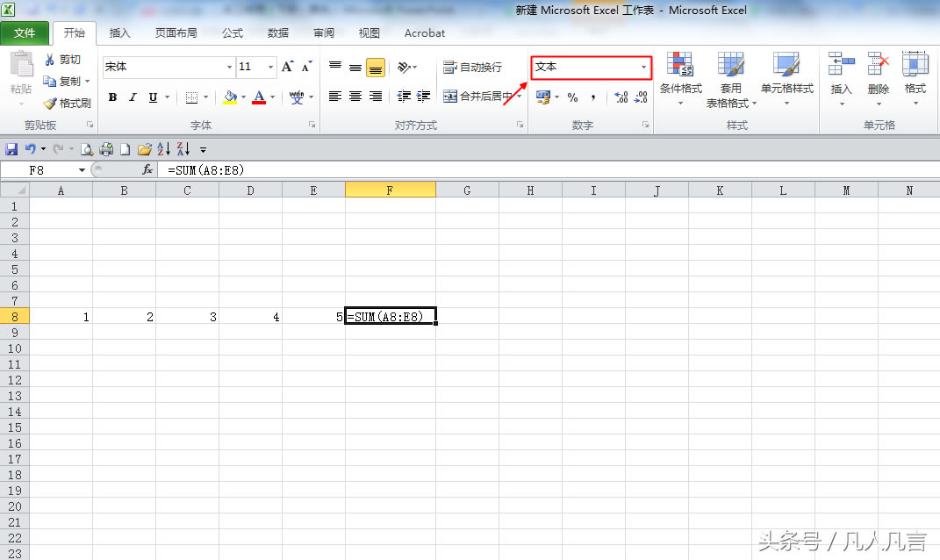
Task: Click the Format Painter (格式刷) icon
Action: 51,104
